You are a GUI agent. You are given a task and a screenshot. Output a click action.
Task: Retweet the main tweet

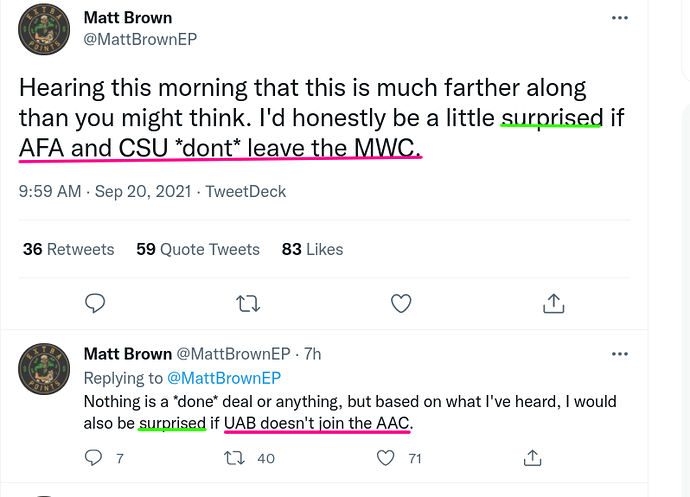[248, 304]
